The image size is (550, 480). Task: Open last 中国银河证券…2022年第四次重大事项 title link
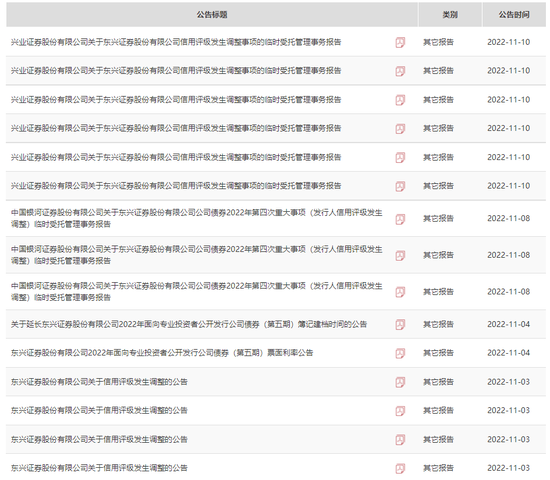(196, 292)
